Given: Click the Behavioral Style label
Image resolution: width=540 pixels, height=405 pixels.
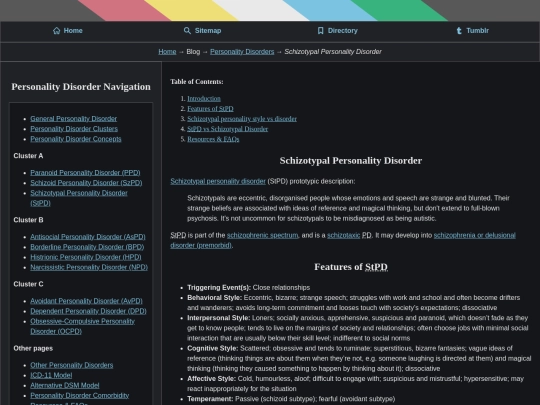Looking at the screenshot, I should (215, 298).
